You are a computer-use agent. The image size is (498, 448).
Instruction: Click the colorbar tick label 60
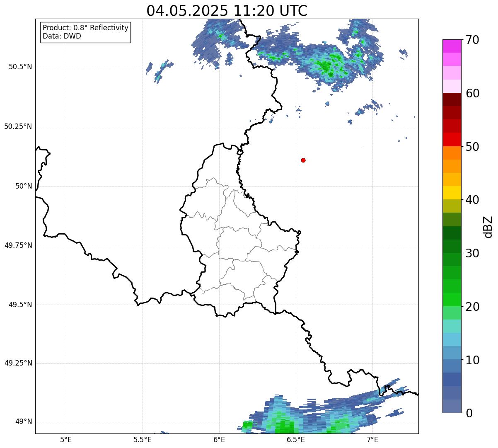(472, 93)
